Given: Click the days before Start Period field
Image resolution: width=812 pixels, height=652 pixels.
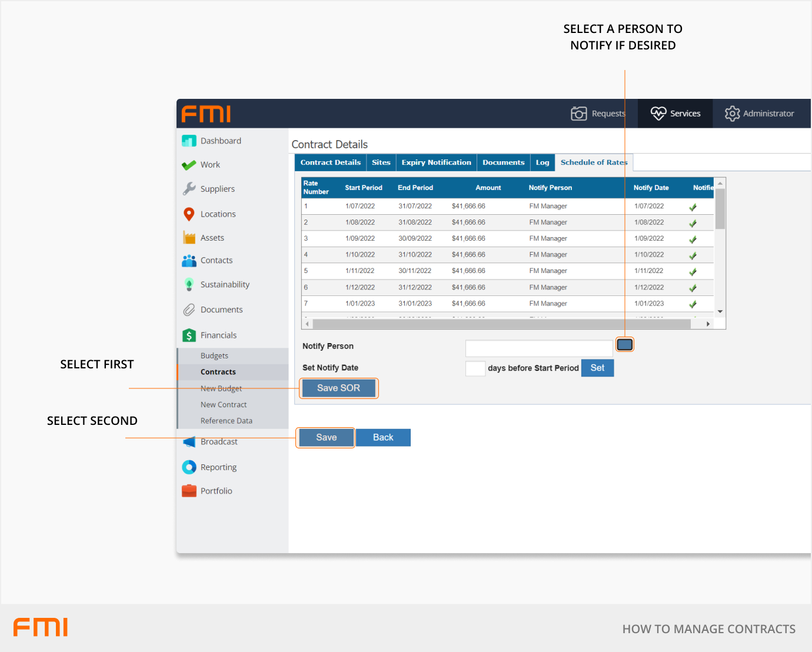Looking at the screenshot, I should 475,368.
